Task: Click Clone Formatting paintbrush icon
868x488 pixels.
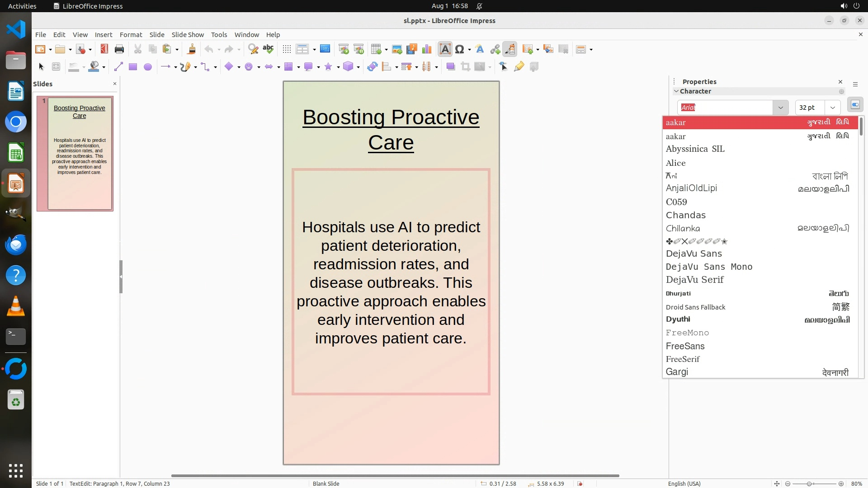Action: click(x=191, y=49)
